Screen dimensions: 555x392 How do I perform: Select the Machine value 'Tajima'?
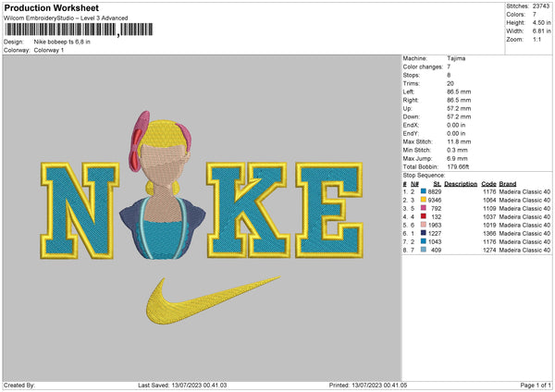(x=456, y=58)
